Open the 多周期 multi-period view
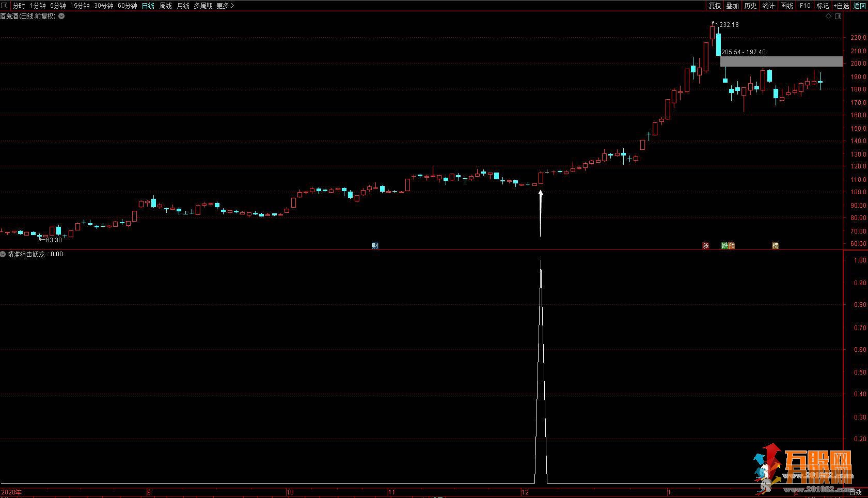The height and width of the screenshot is (498, 868). click(x=203, y=6)
